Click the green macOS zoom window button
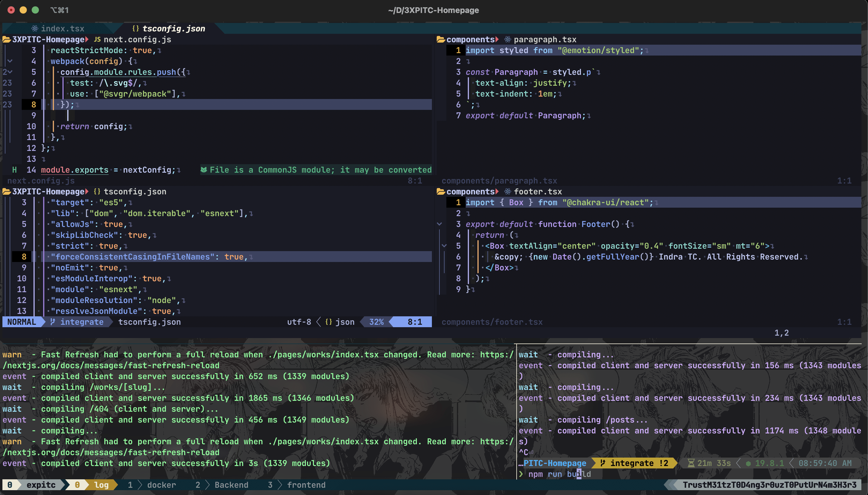Screen dimensions: 868x495 point(35,10)
